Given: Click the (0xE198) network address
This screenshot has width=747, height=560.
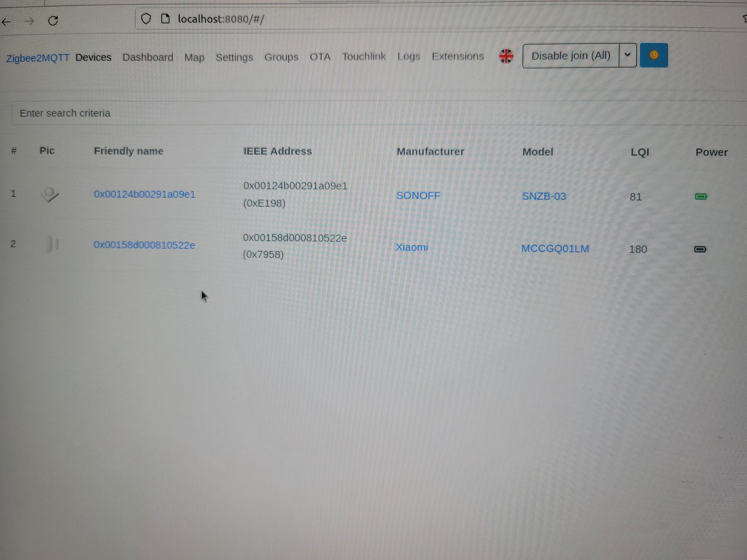Looking at the screenshot, I should point(264,203).
